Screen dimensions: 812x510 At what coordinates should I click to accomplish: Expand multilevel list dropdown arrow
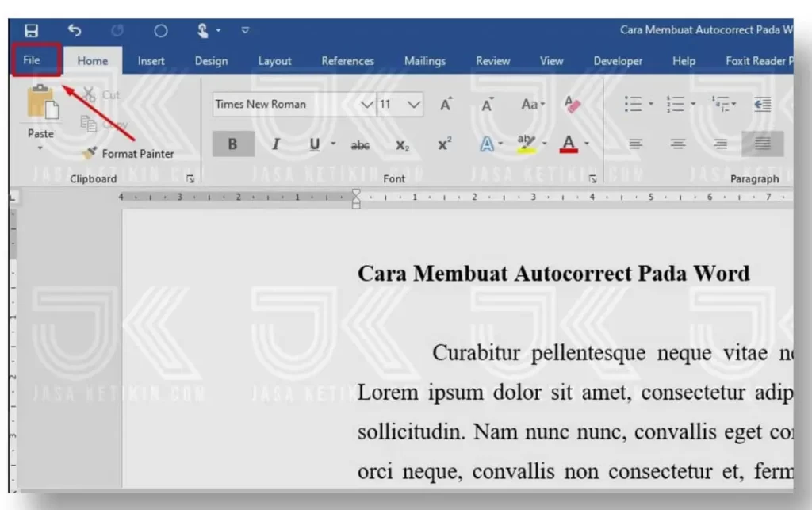(734, 104)
